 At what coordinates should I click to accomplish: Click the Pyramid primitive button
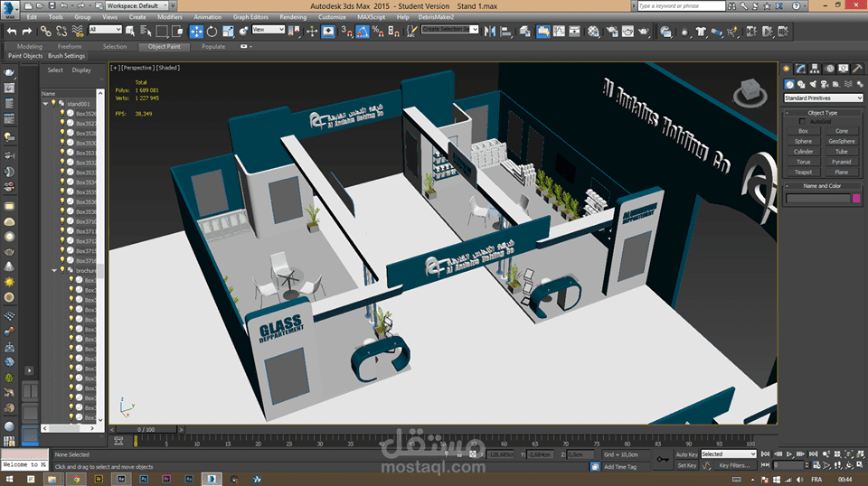(842, 162)
